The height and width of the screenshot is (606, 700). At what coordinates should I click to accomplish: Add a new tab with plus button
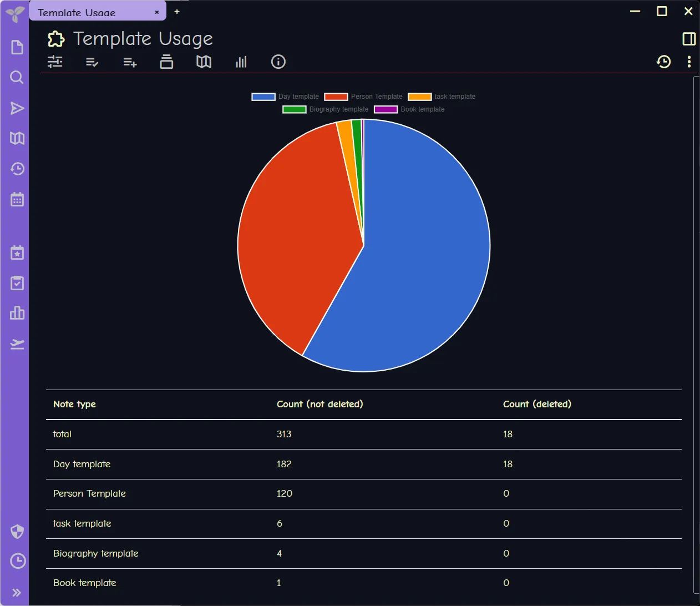pyautogui.click(x=177, y=12)
